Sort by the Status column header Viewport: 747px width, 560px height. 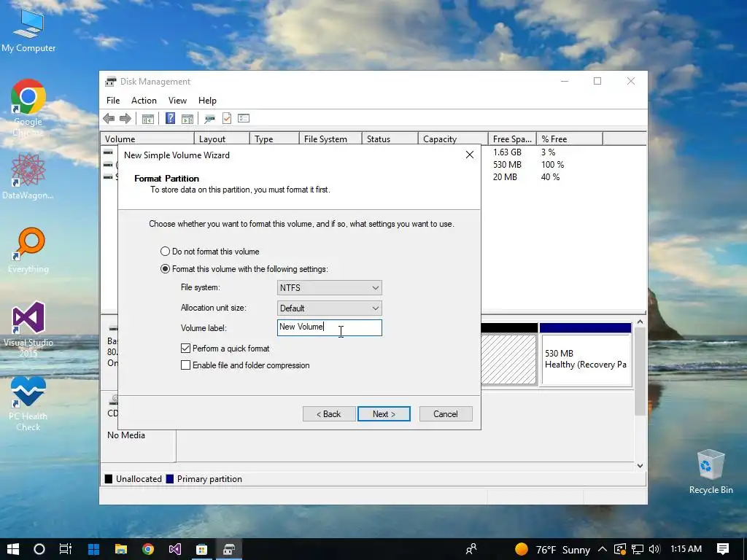tap(390, 139)
